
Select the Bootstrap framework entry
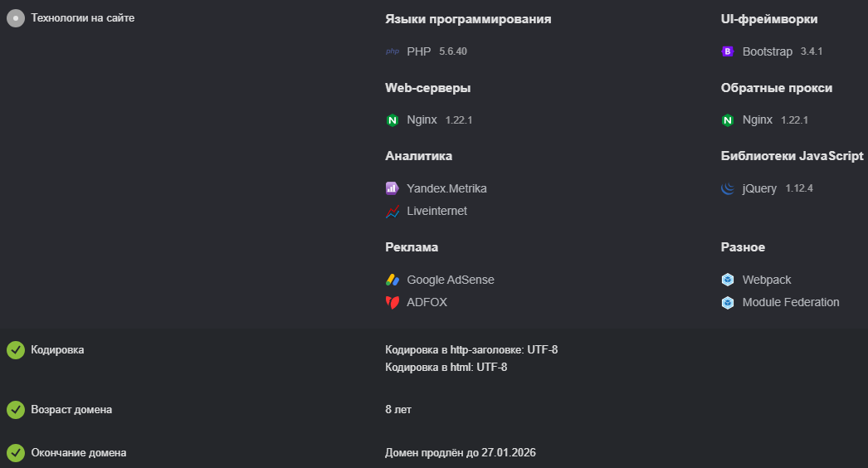pyautogui.click(x=768, y=51)
